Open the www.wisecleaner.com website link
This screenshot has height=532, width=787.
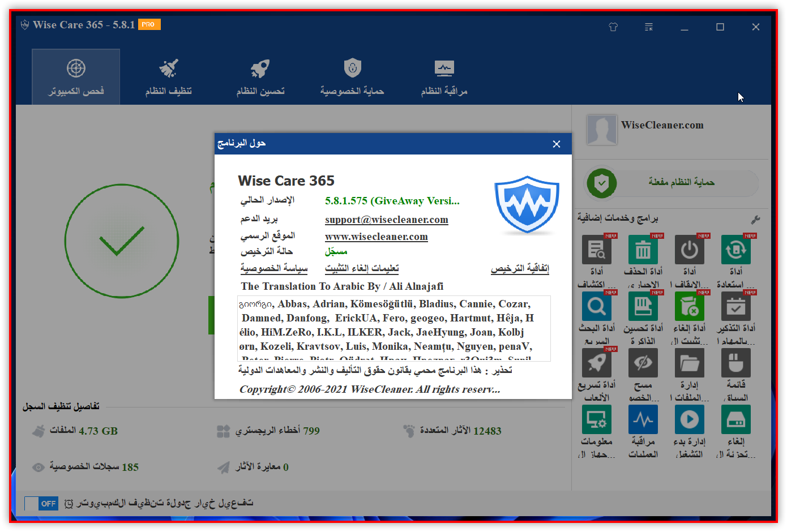point(377,237)
